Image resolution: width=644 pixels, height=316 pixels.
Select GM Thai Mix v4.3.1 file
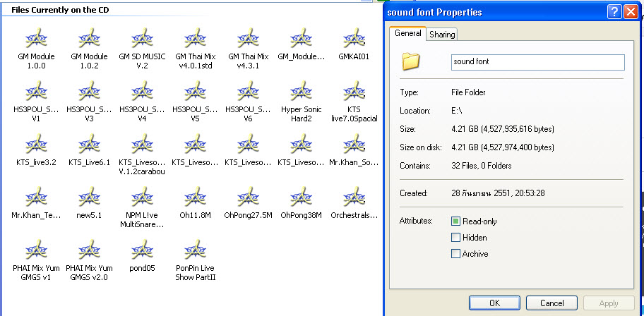[x=248, y=49]
